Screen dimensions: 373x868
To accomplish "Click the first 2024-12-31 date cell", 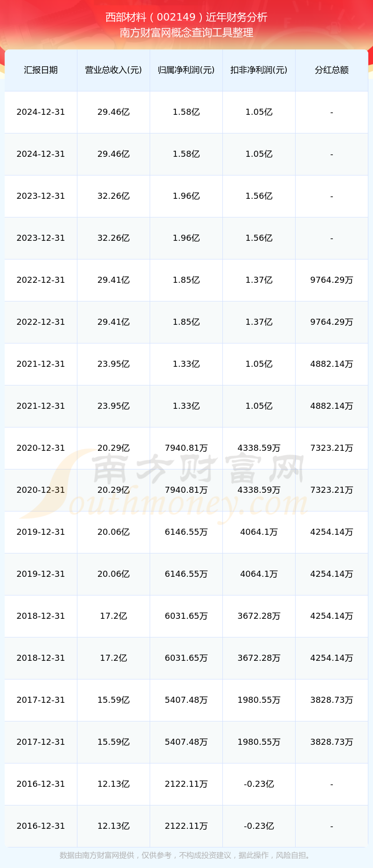I will 41,112.
